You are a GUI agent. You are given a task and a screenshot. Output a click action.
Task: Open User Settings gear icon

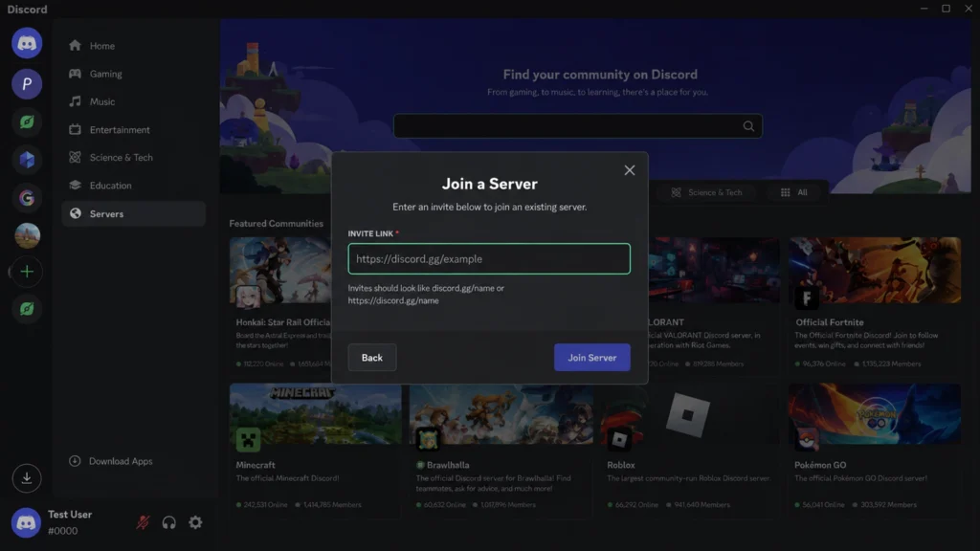point(195,522)
